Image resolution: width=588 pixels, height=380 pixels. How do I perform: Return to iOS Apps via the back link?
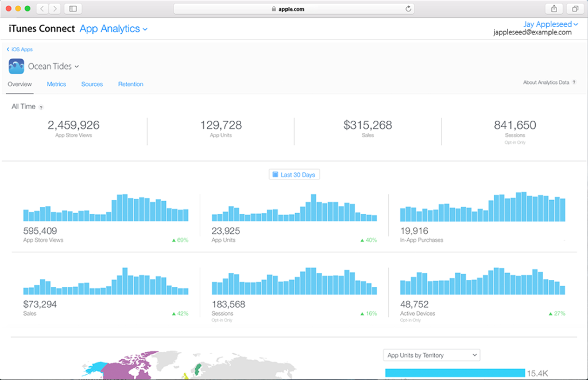20,49
